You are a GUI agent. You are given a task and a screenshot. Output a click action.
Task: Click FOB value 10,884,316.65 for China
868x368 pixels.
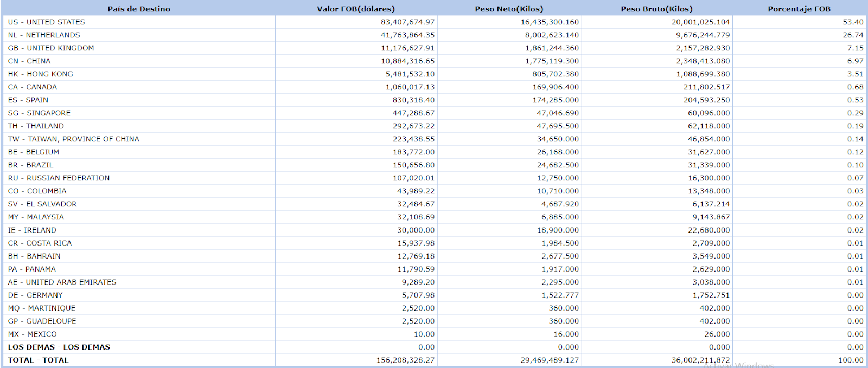[407, 61]
